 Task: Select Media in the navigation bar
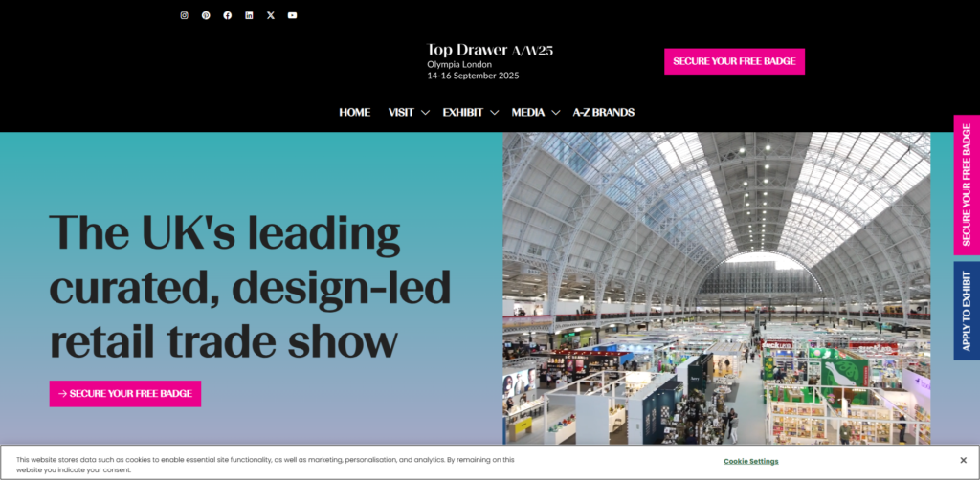[x=528, y=113]
